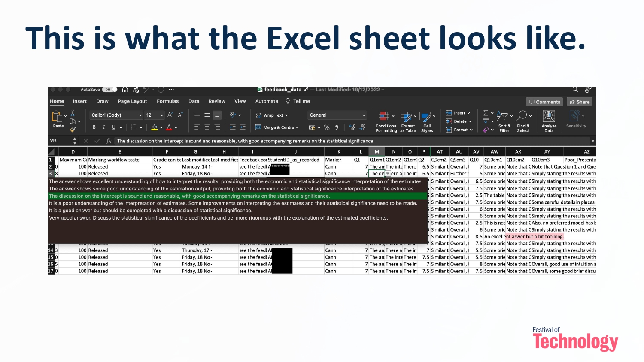Viewport: 644px width, 362px height.
Task: Expand the Insert cells dropdown
Action: pyautogui.click(x=469, y=113)
